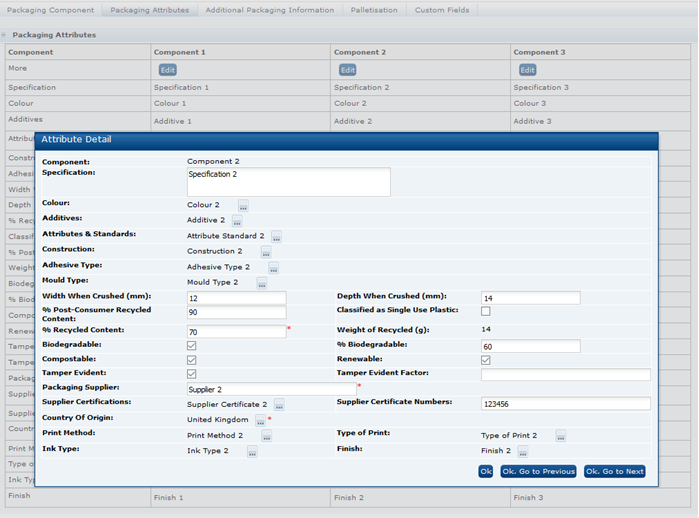Click into the Specification text area

click(288, 182)
